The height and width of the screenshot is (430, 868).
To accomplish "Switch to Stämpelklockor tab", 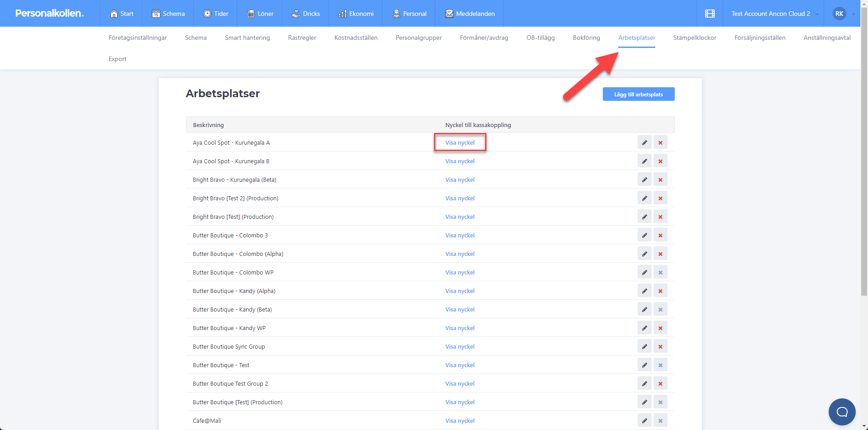I will click(x=695, y=38).
